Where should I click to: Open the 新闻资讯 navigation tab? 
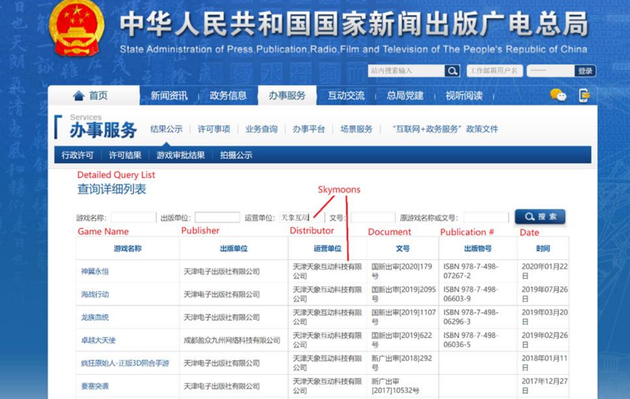[169, 96]
